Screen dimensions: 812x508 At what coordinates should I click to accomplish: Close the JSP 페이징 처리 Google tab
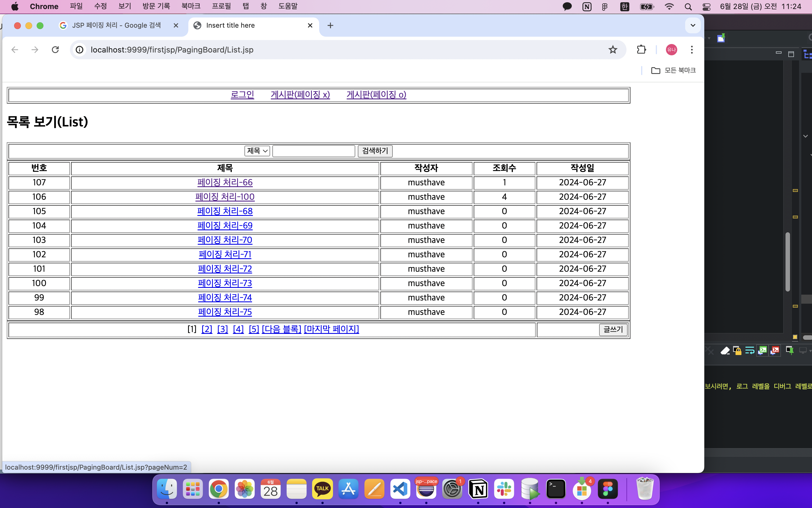coord(176,25)
